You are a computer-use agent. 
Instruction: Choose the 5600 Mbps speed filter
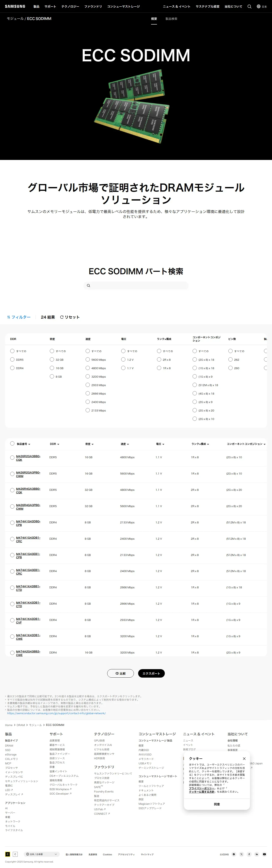87,359
